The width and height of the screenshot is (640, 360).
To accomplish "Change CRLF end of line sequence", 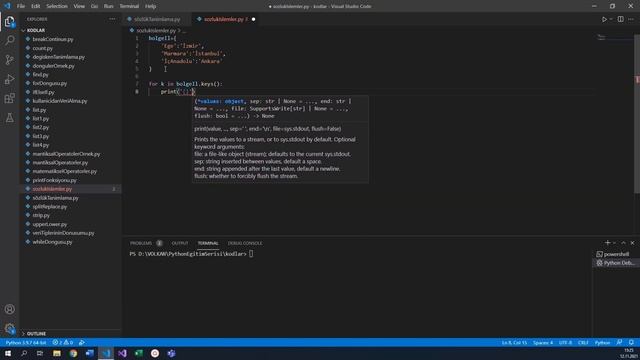I will (x=583, y=342).
